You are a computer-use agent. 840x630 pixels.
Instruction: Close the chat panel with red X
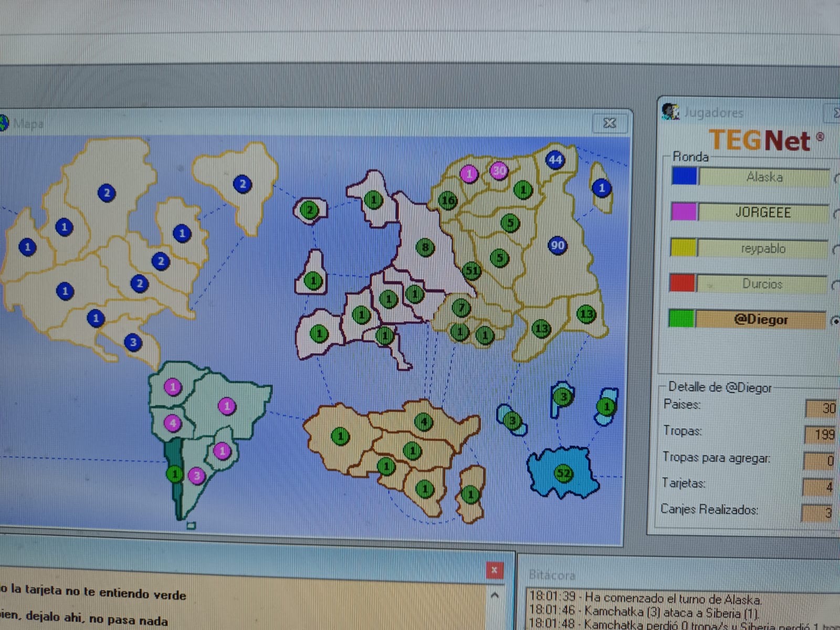coord(494,570)
